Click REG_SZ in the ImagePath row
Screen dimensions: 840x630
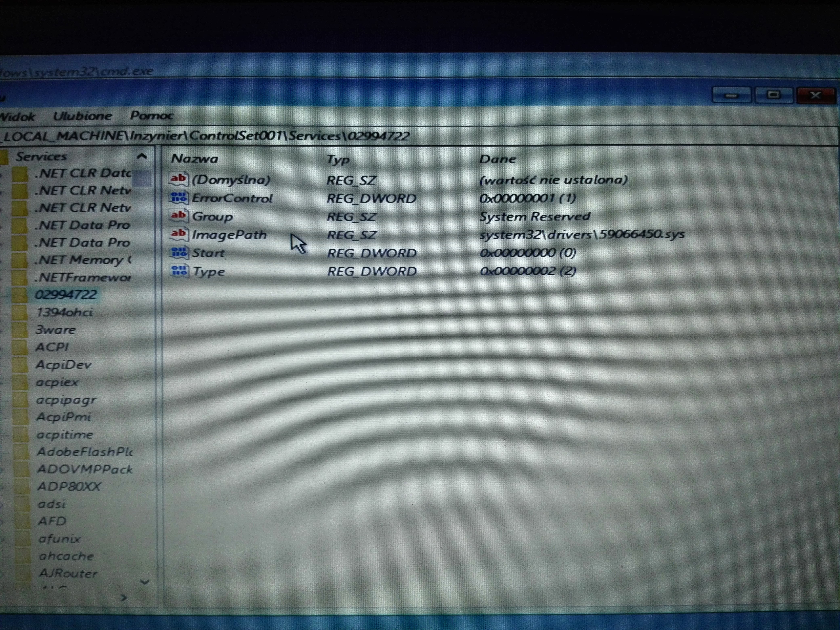pos(352,235)
